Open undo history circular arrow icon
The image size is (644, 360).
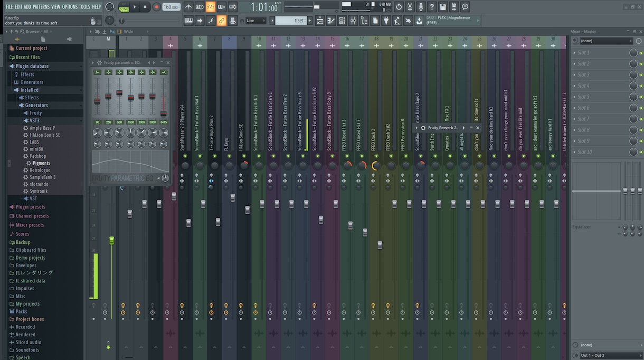(x=399, y=7)
